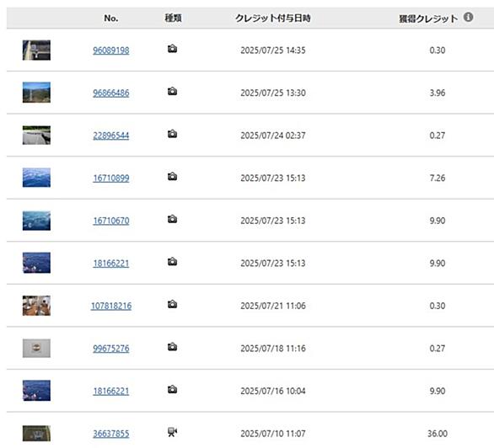Click camera icon in row 107818216
The image size is (494, 448).
pyautogui.click(x=172, y=304)
